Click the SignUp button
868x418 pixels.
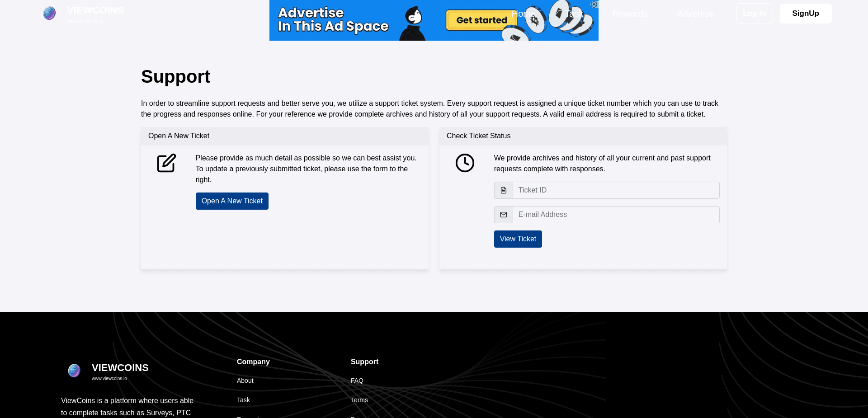click(805, 13)
